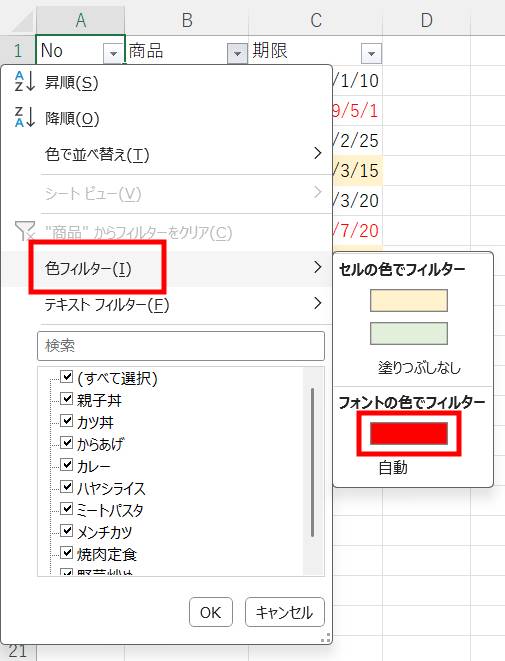
Task: Click date cell ending /3/20
Action: 357,200
